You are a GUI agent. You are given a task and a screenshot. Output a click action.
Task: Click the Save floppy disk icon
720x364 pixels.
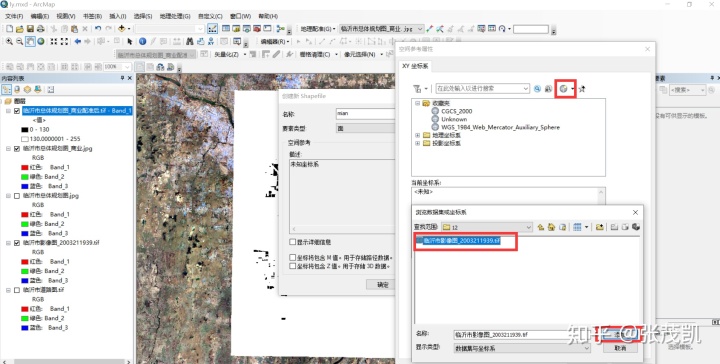coord(30,29)
